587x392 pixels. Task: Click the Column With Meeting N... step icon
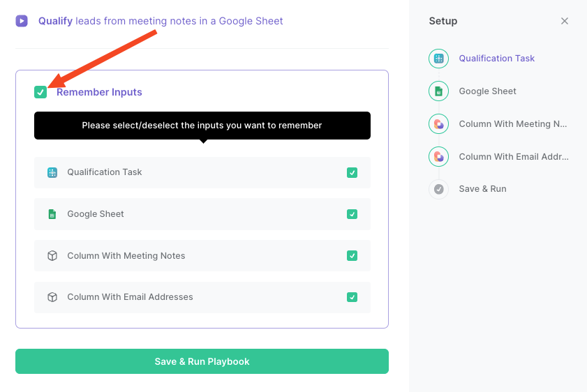coord(439,124)
